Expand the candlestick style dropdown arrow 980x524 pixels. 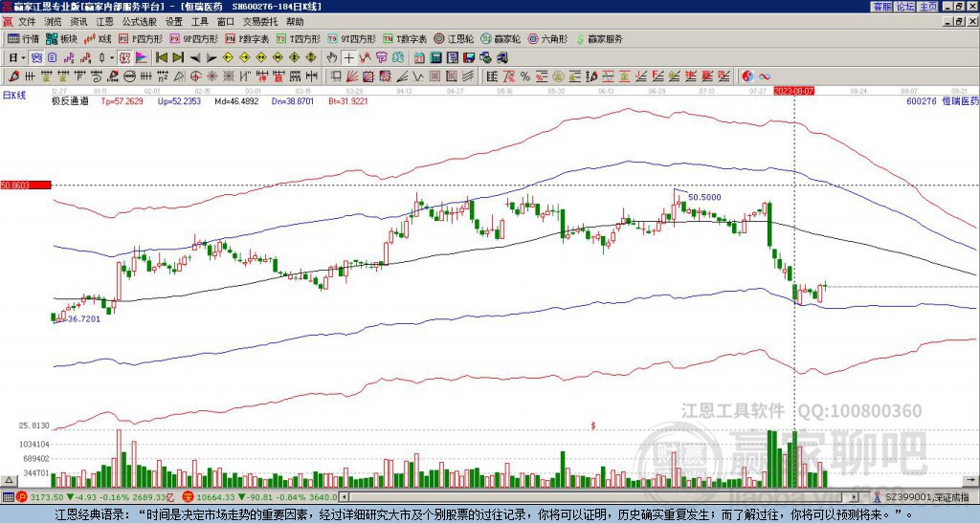click(x=112, y=58)
